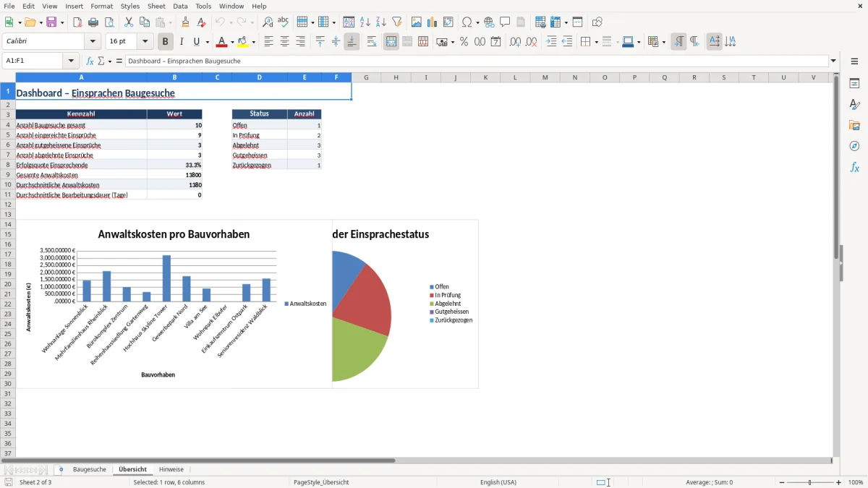Image resolution: width=868 pixels, height=488 pixels.
Task: Click Function Wizard fx icon
Action: tap(90, 61)
